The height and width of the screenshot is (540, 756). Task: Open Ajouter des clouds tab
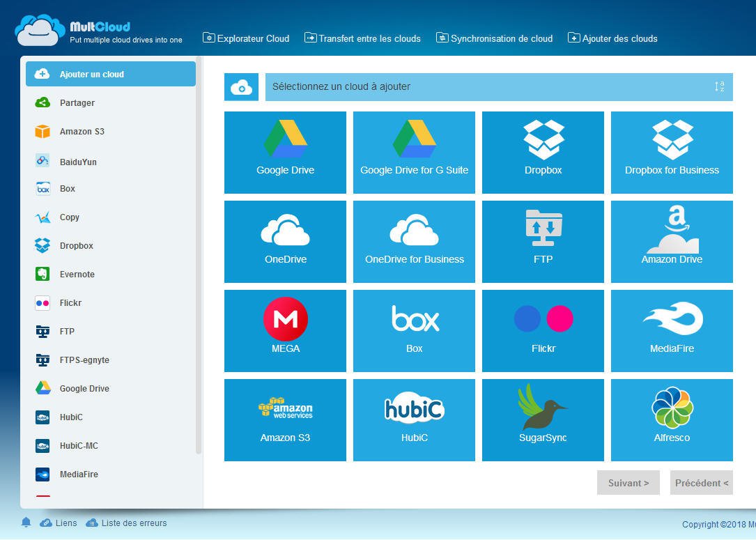(612, 38)
